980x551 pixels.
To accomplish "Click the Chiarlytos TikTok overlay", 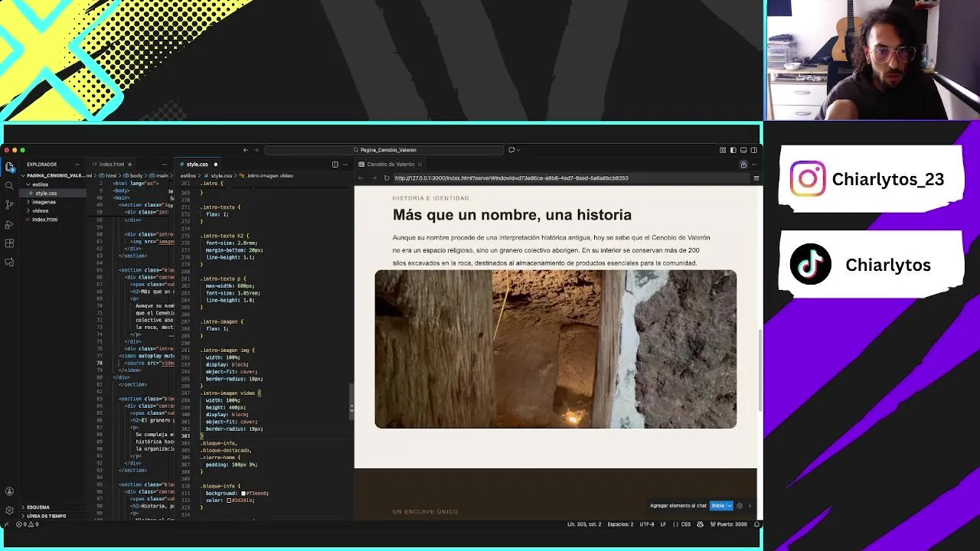I will coord(871,265).
